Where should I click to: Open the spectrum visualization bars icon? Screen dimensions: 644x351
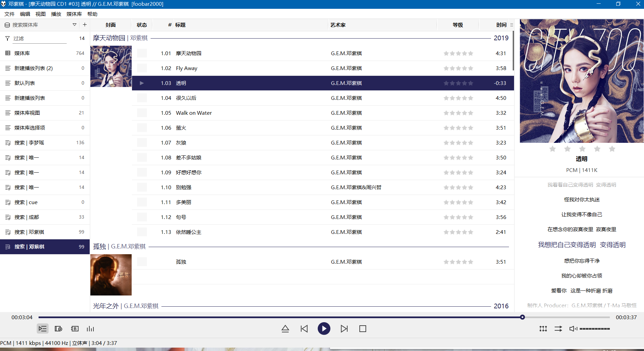pos(90,329)
